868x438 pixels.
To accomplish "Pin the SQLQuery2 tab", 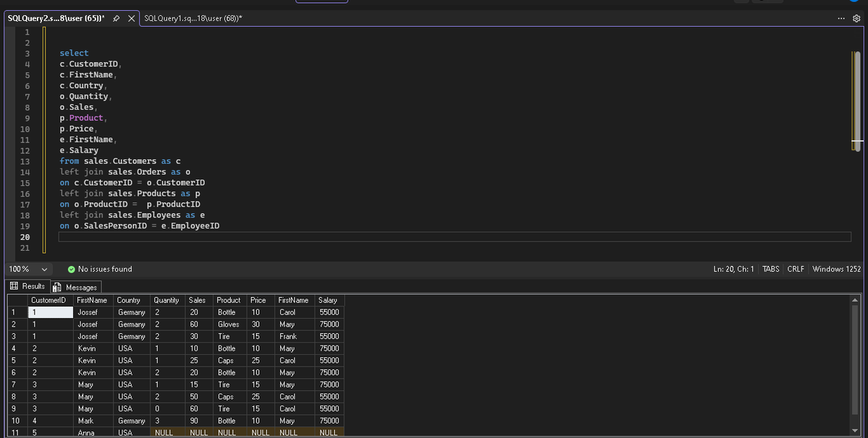I will point(118,17).
